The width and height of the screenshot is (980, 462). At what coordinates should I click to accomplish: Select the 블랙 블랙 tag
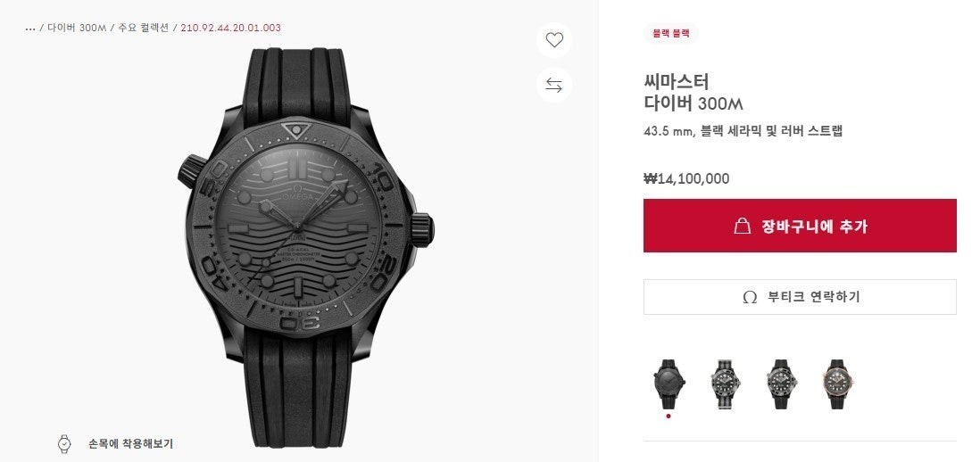(670, 34)
